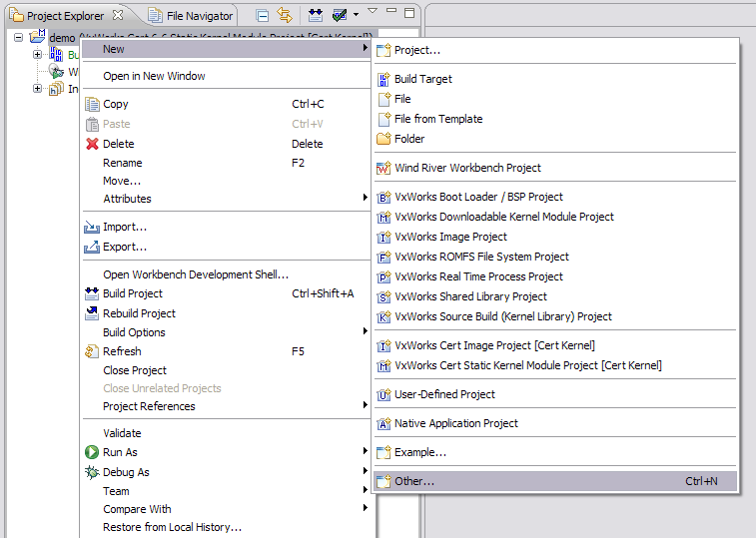Click the File icon in New submenu
The width and height of the screenshot is (756, 538).
[384, 99]
